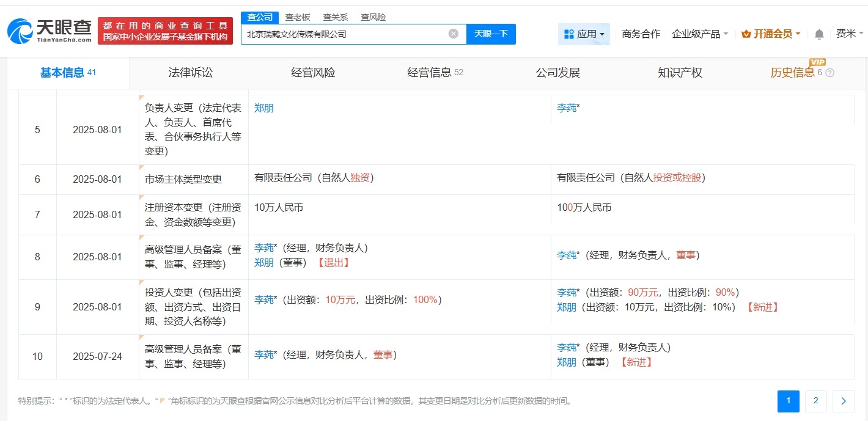Click the 天眼一下 search button
Screen dimensions: 868x421
click(491, 34)
